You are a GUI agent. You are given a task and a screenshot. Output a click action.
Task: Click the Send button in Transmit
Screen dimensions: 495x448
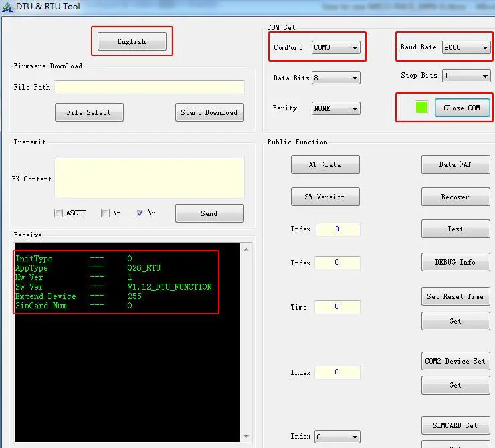coord(209,213)
